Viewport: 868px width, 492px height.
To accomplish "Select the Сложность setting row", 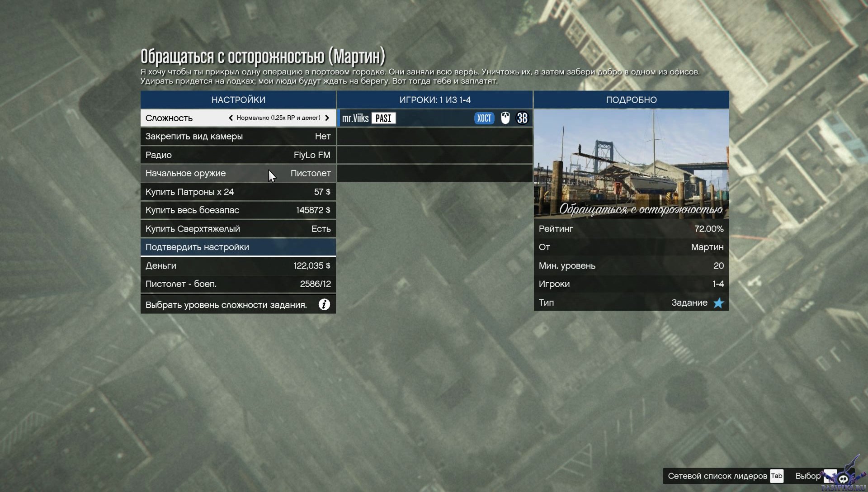I will [x=238, y=118].
